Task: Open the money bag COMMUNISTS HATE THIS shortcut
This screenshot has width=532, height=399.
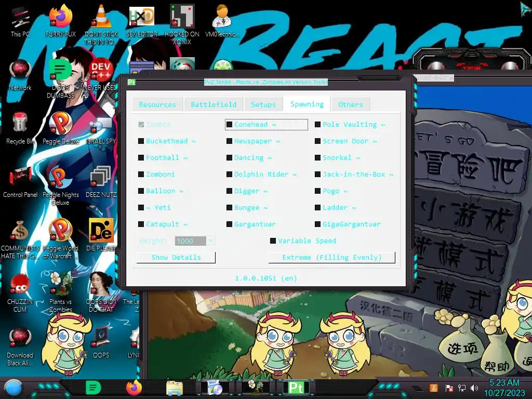Action: tap(20, 239)
